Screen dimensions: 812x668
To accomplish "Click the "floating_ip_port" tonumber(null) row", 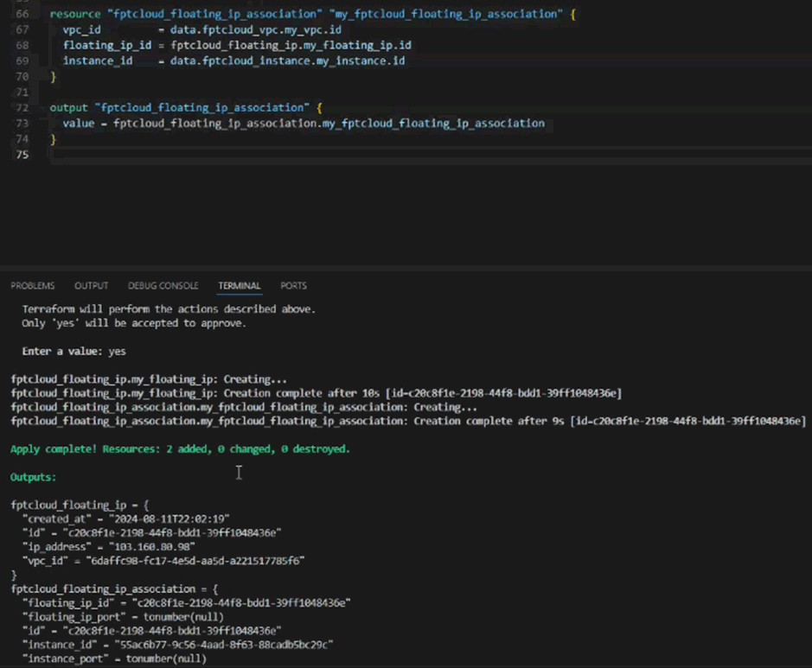I will [123, 617].
